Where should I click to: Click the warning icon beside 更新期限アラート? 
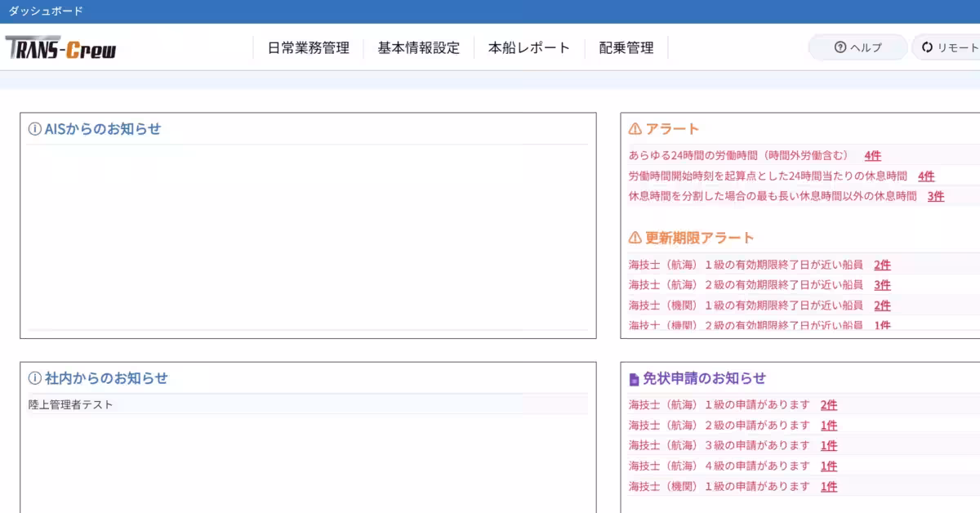pyautogui.click(x=633, y=238)
